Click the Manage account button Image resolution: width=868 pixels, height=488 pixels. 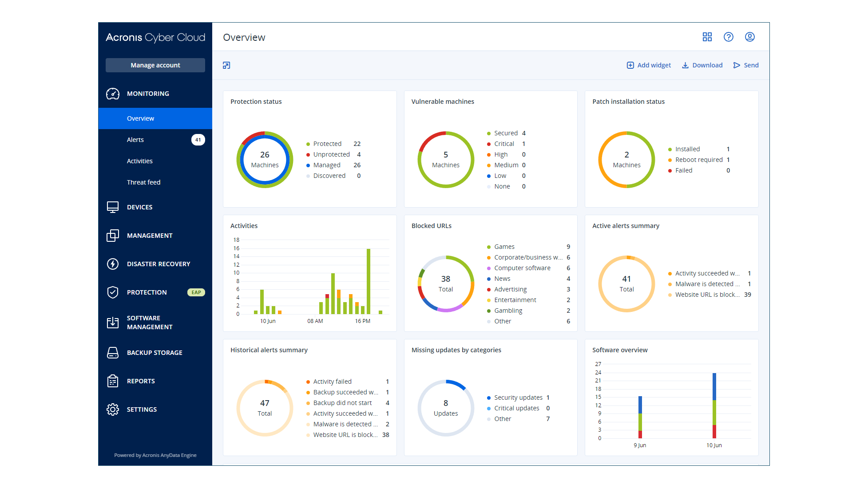(155, 65)
